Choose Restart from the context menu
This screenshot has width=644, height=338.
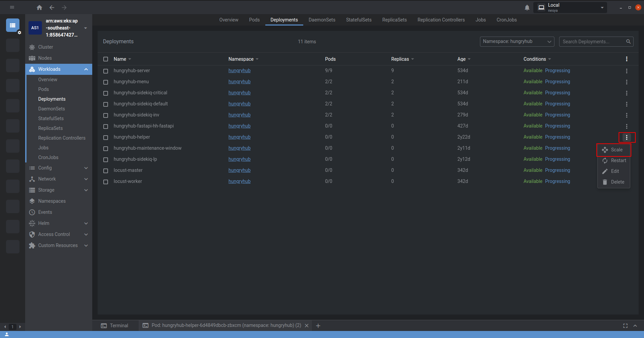point(618,160)
